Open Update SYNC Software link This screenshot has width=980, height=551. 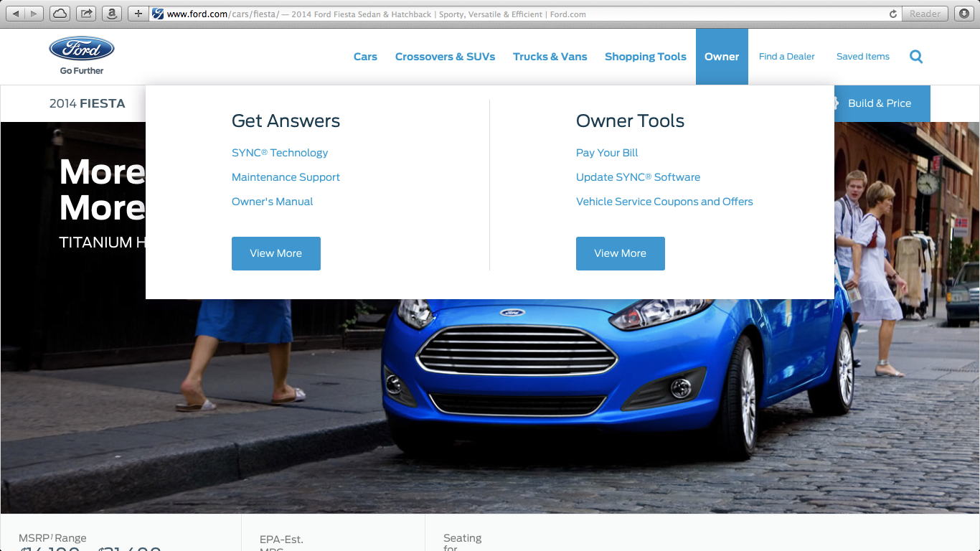[x=638, y=177]
